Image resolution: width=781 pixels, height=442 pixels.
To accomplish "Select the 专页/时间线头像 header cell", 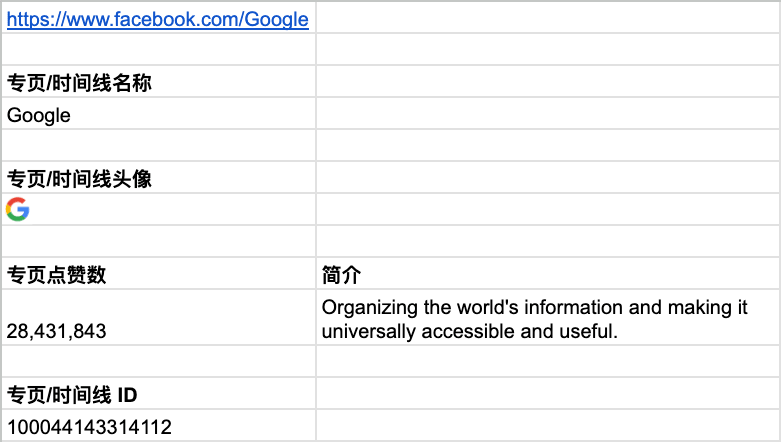I will pyautogui.click(x=158, y=177).
